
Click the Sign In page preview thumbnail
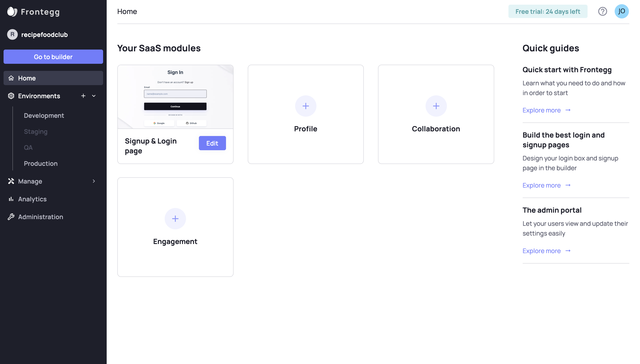pyautogui.click(x=175, y=97)
